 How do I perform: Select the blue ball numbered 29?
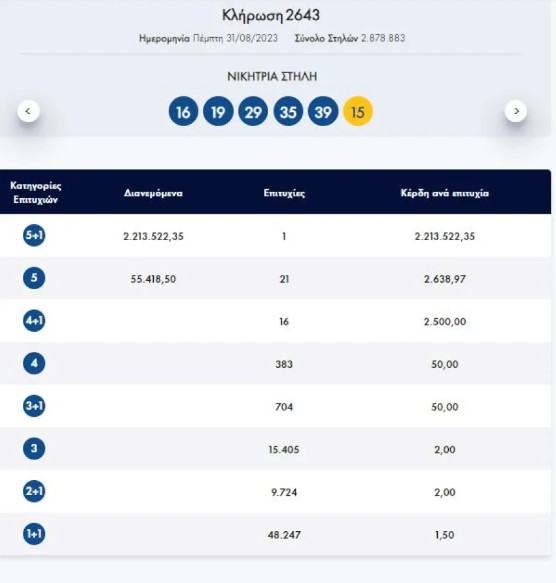[x=253, y=111]
